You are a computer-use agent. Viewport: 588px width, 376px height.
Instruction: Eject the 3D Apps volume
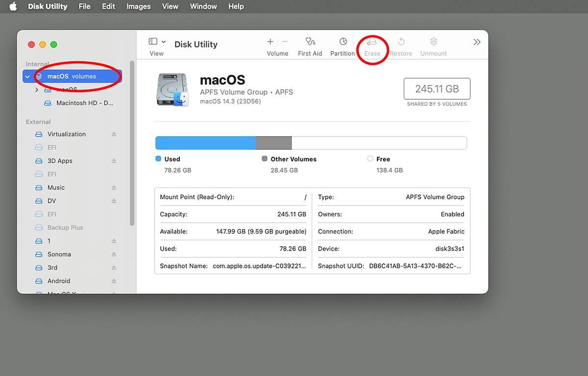(114, 161)
